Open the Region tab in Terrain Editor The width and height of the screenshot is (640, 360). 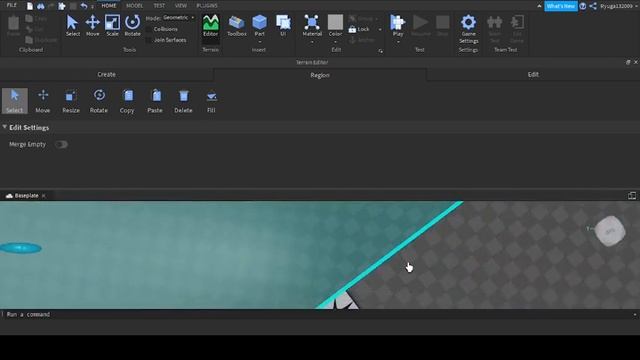pos(320,75)
